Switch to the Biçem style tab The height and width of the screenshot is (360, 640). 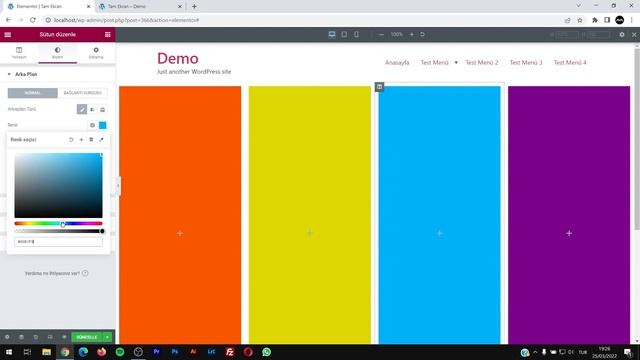click(x=58, y=53)
